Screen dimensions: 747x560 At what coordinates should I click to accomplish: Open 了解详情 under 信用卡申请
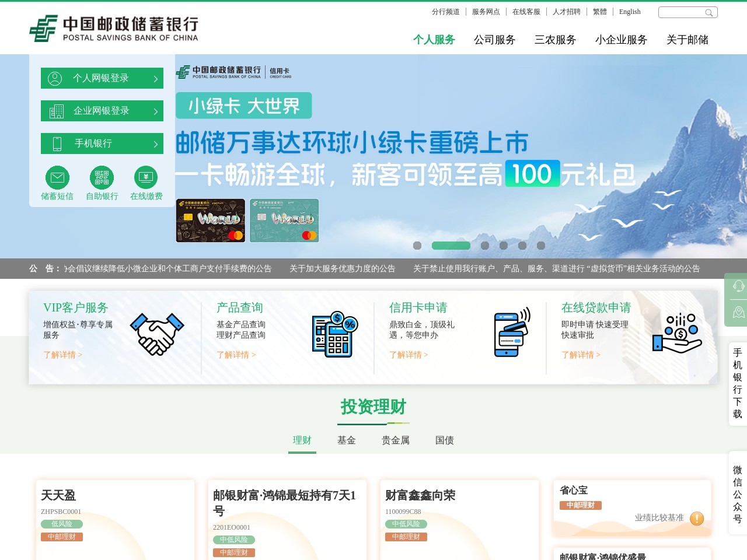tap(407, 355)
